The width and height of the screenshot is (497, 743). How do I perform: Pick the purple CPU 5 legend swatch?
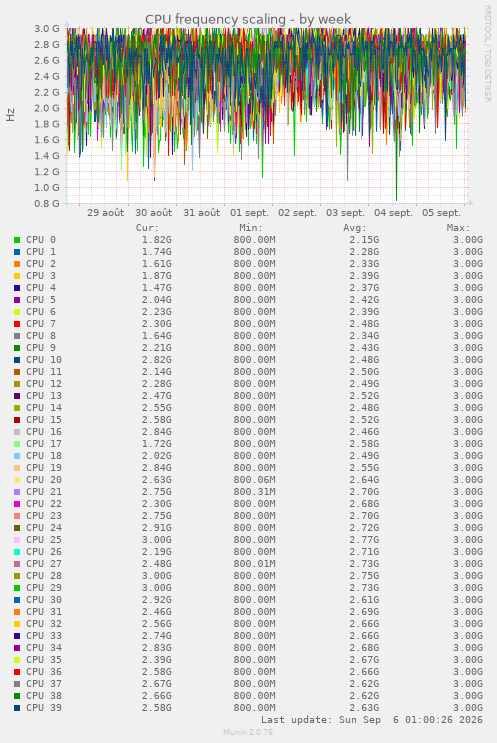tap(17, 300)
